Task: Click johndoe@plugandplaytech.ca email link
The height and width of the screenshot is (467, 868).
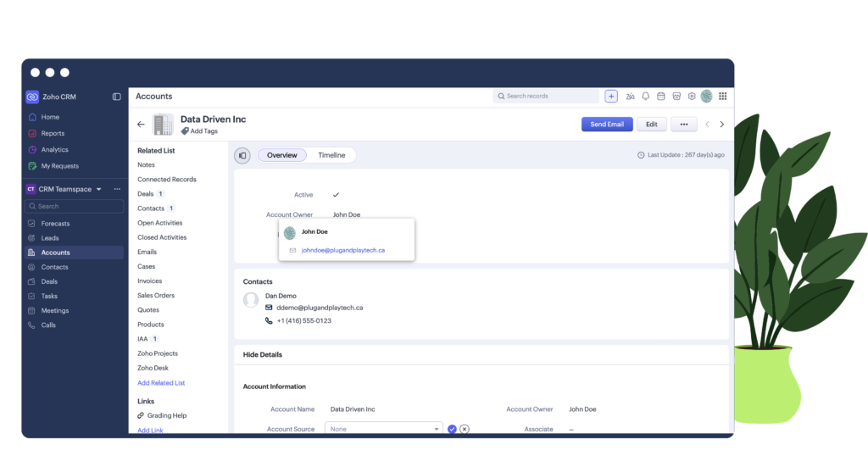Action: pos(343,251)
